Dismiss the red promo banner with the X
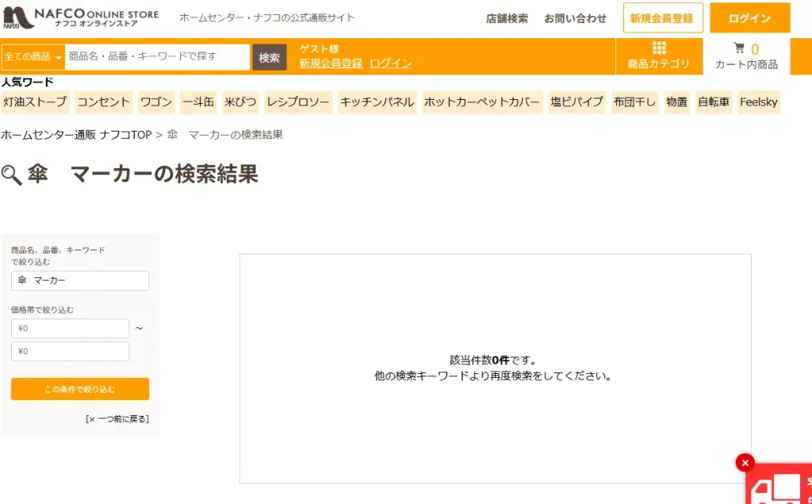Viewport: 812px width, 504px height. [x=745, y=463]
